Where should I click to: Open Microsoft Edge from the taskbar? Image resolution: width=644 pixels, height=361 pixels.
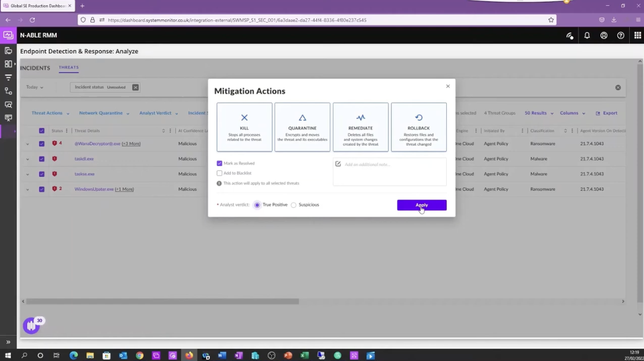pos(74,355)
